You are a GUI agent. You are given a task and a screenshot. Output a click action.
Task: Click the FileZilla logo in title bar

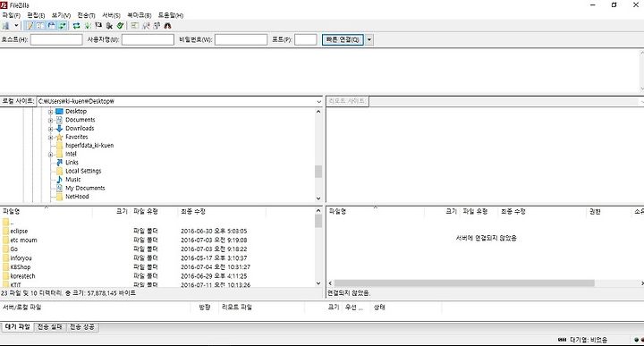tap(4, 5)
